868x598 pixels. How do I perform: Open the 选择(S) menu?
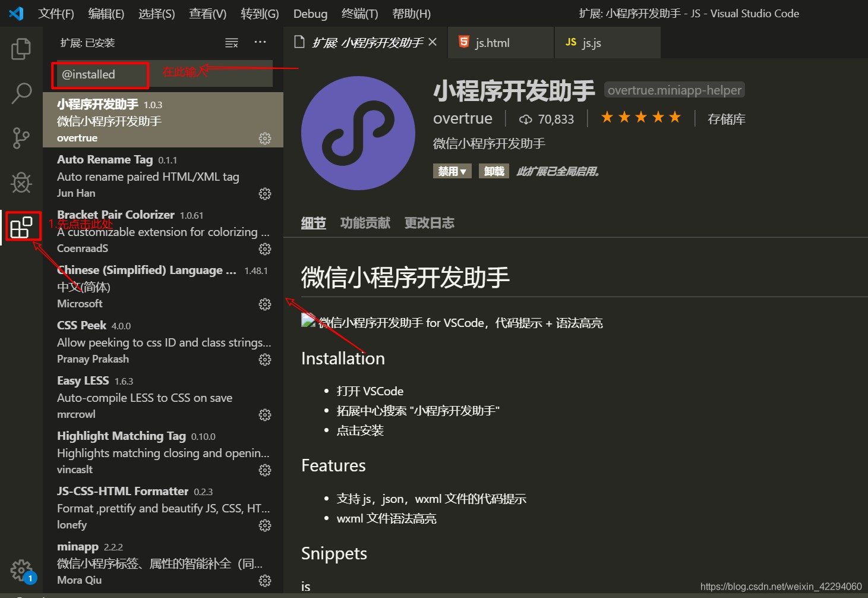coord(156,13)
